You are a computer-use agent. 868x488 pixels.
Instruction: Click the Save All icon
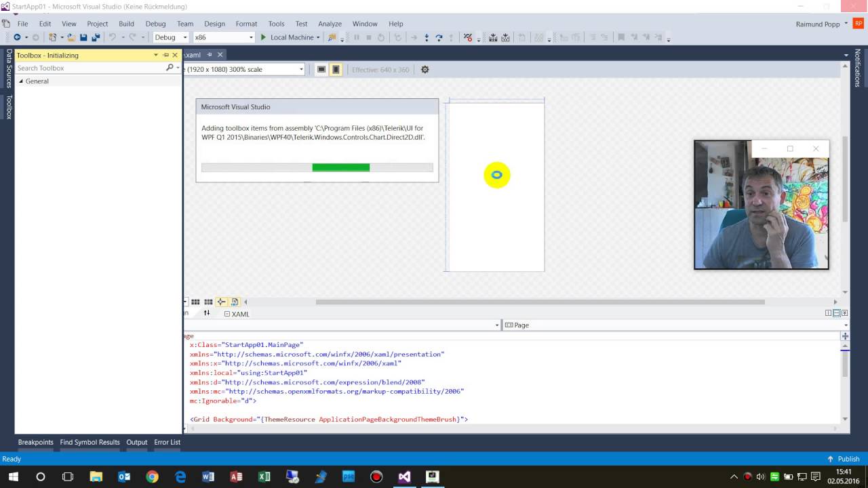click(x=96, y=37)
